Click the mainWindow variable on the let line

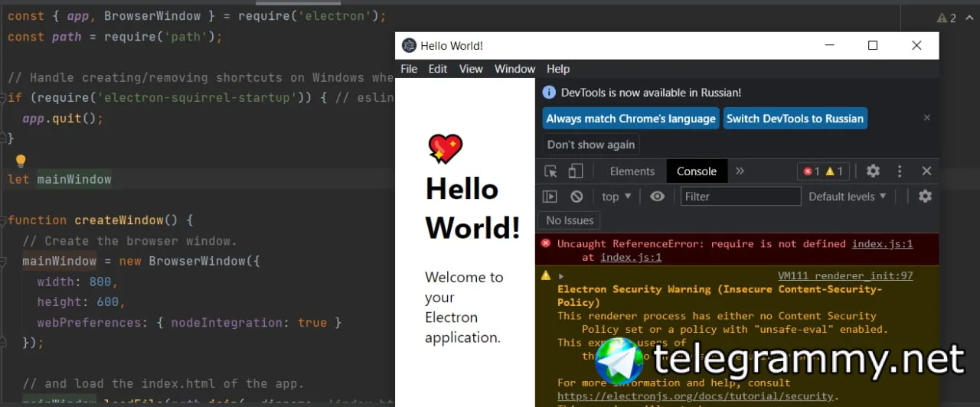coord(74,179)
